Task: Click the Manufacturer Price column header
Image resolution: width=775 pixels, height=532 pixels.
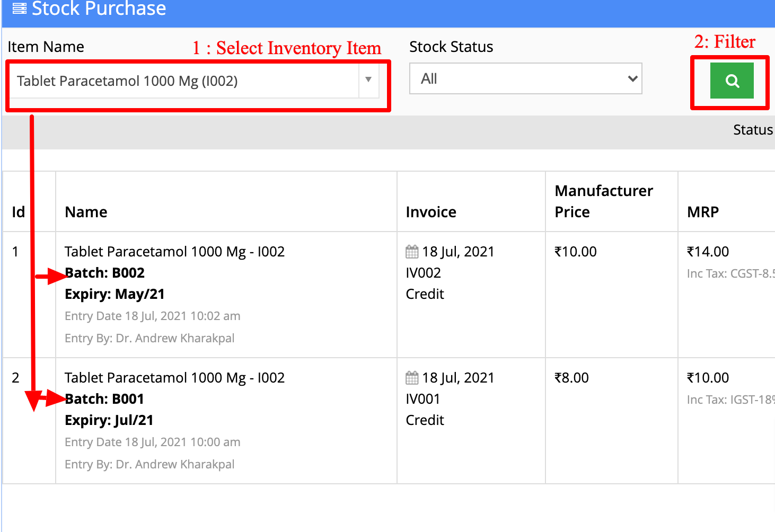Action: [604, 201]
